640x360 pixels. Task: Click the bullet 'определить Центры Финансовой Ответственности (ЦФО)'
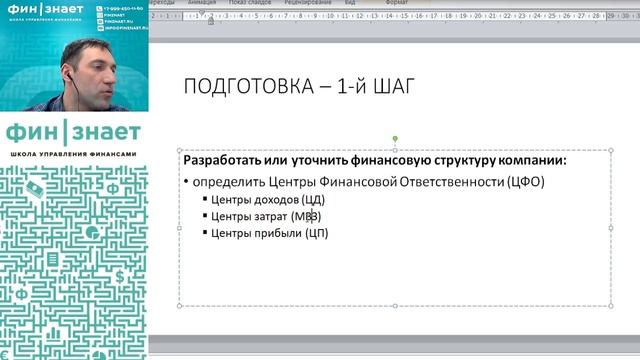369,182
